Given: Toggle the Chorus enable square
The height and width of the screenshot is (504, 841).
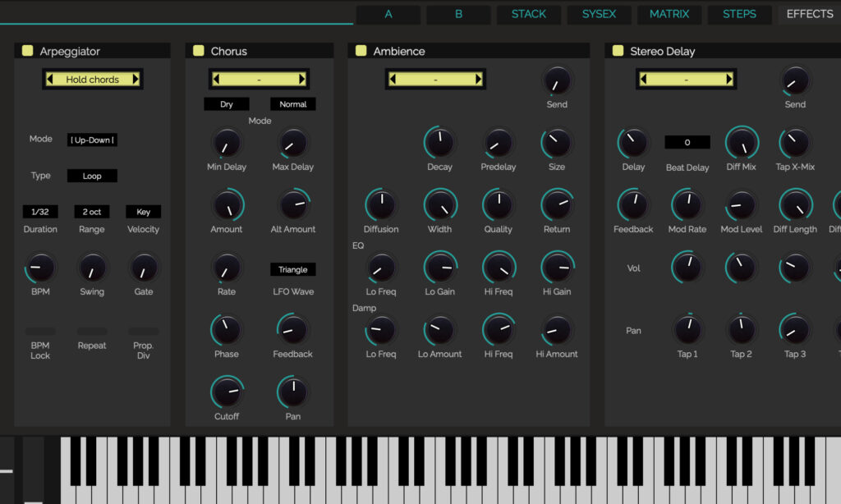Looking at the screenshot, I should coord(199,50).
